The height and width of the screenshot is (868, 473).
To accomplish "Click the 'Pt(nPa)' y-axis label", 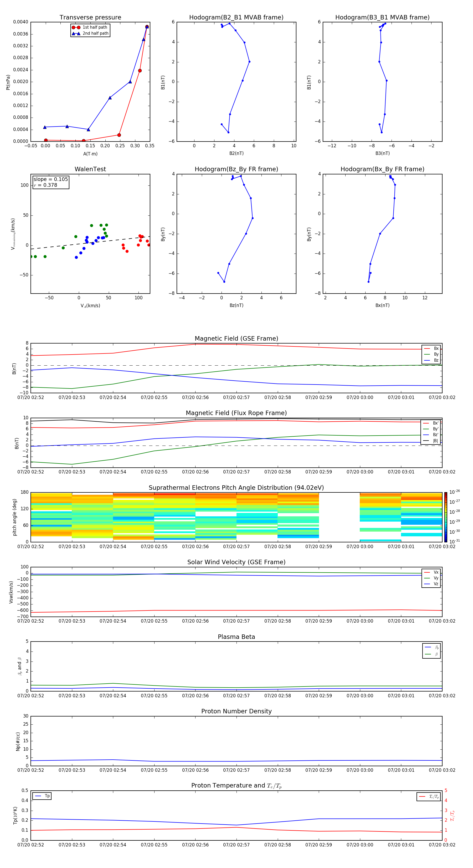I will click(x=8, y=82).
